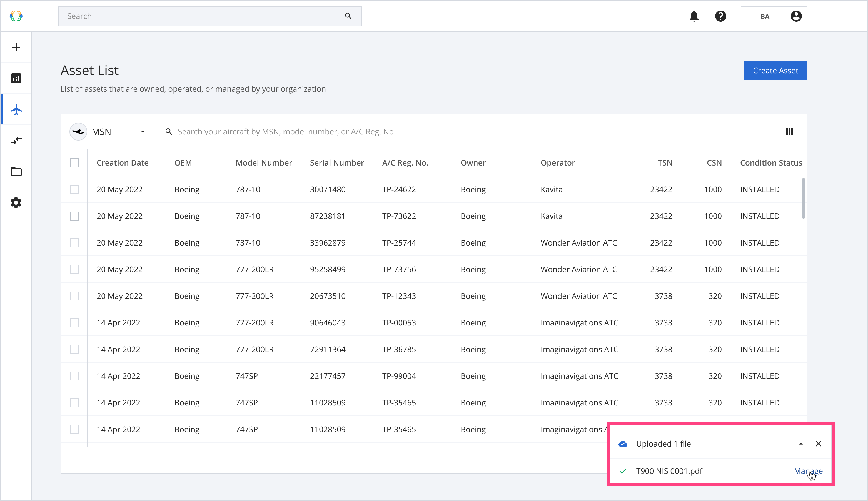The width and height of the screenshot is (868, 501).
Task: Click the aircraft search field by MSN
Action: (464, 132)
